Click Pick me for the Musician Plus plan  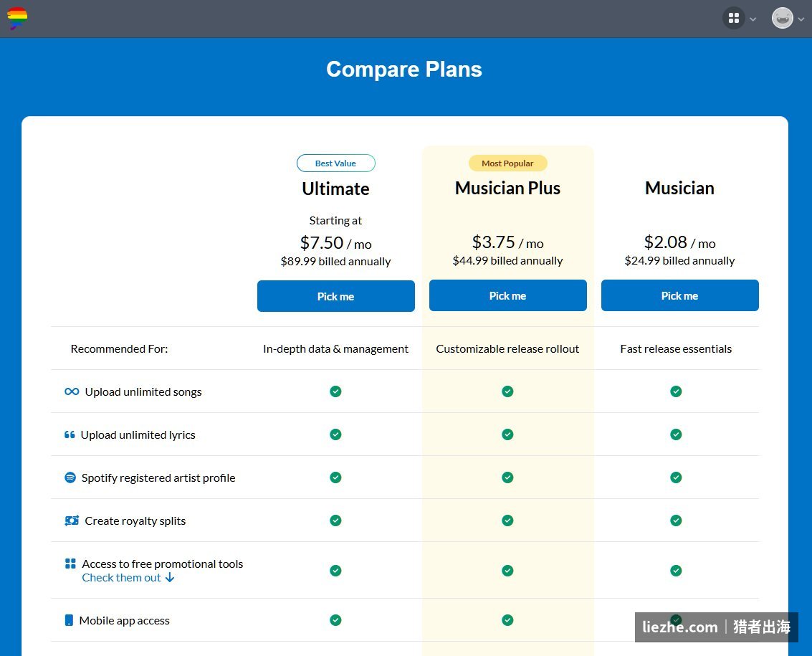507,296
